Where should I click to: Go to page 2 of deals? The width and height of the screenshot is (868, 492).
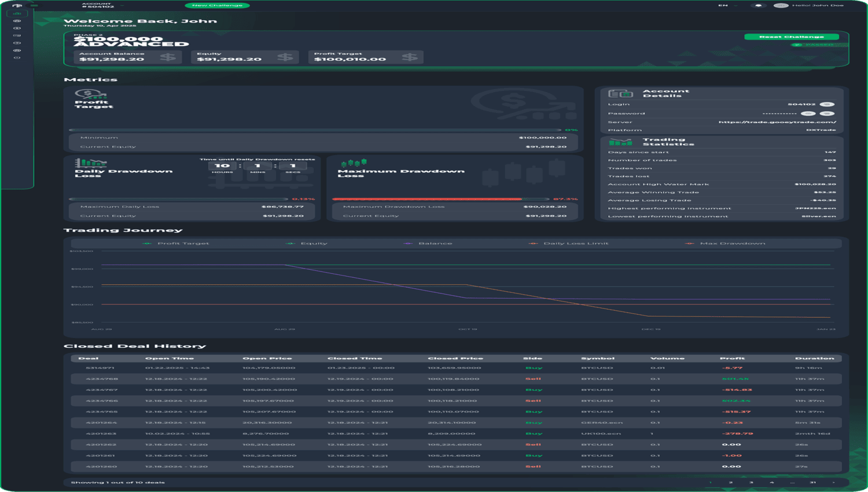click(731, 482)
